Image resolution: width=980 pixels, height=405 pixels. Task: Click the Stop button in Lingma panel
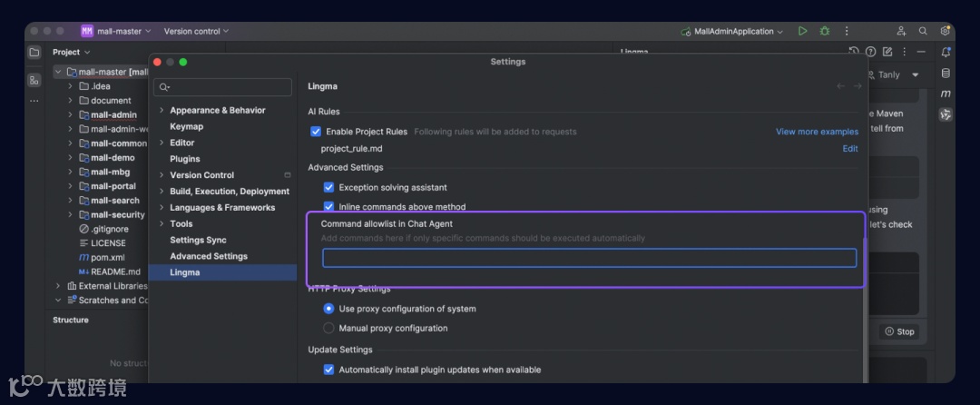pyautogui.click(x=899, y=331)
